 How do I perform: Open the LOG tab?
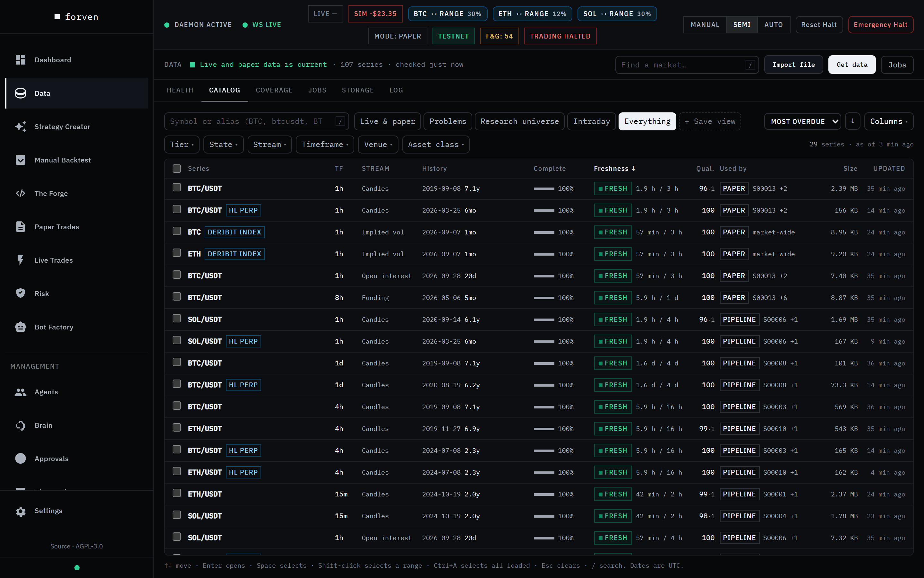(x=396, y=90)
